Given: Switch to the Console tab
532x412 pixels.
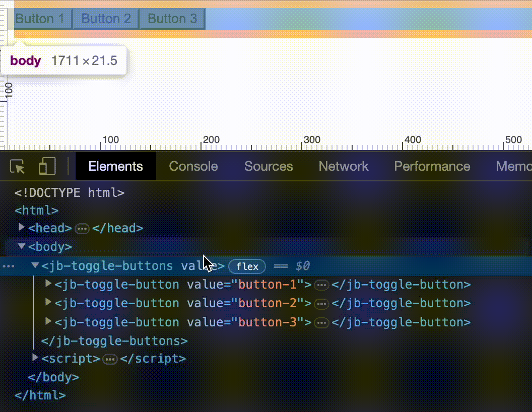Looking at the screenshot, I should tap(193, 166).
